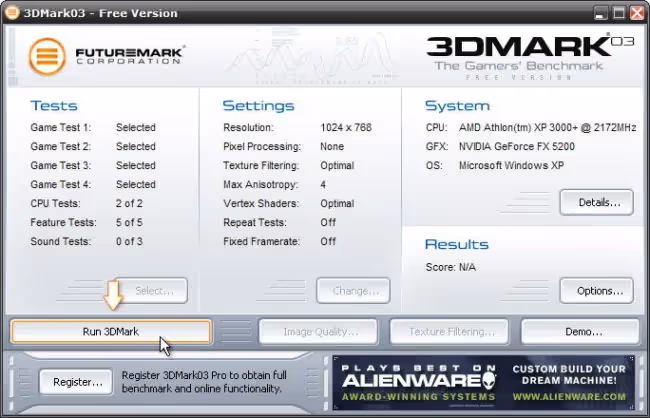This screenshot has width=650, height=418.
Task: Open system Details… button
Action: point(597,202)
